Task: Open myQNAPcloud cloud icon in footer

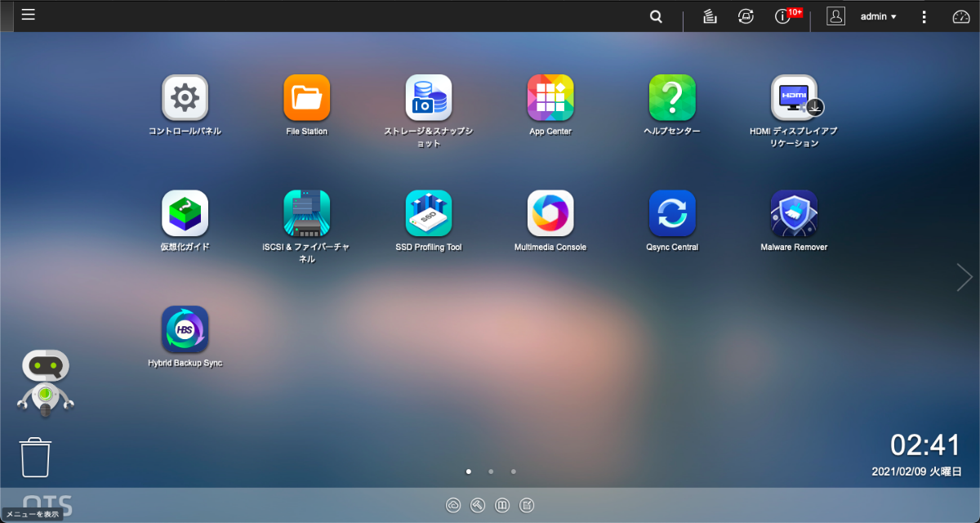Action: (453, 506)
